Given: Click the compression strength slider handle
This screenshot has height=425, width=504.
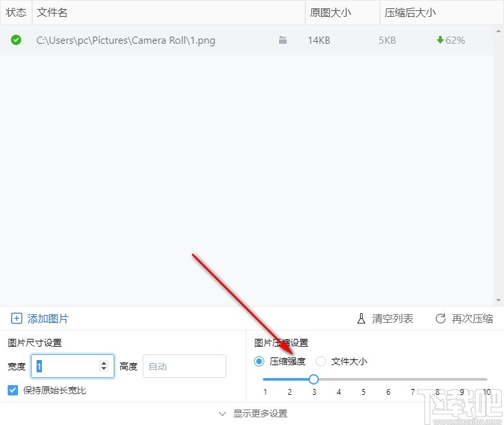Looking at the screenshot, I should 314,379.
